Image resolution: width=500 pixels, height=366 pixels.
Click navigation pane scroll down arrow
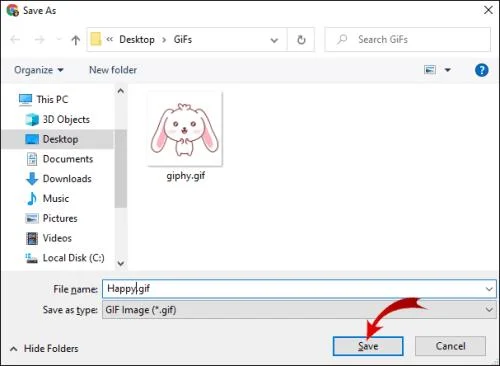[x=121, y=263]
